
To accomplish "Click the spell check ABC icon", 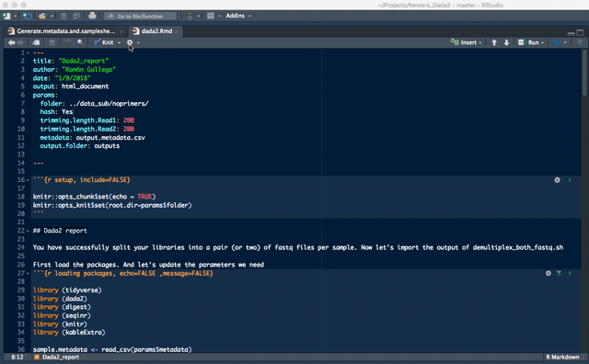I will (x=67, y=42).
